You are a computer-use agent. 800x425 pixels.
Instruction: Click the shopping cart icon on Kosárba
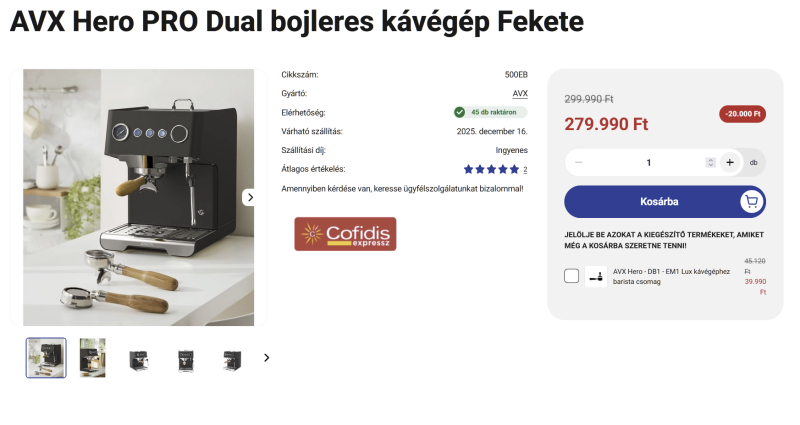coord(752,202)
